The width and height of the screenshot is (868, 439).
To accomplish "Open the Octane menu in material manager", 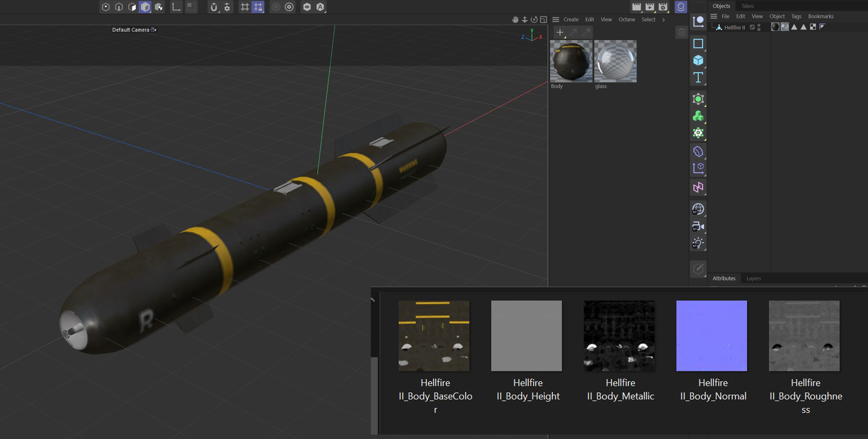I will point(627,19).
